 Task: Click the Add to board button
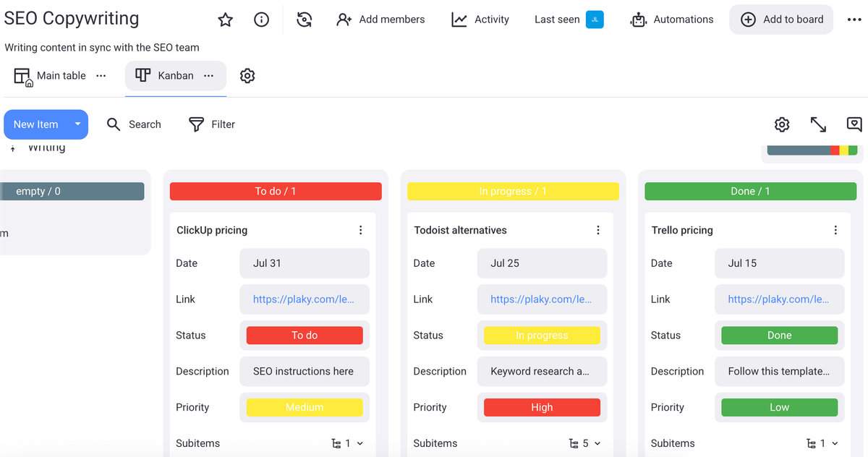point(781,20)
